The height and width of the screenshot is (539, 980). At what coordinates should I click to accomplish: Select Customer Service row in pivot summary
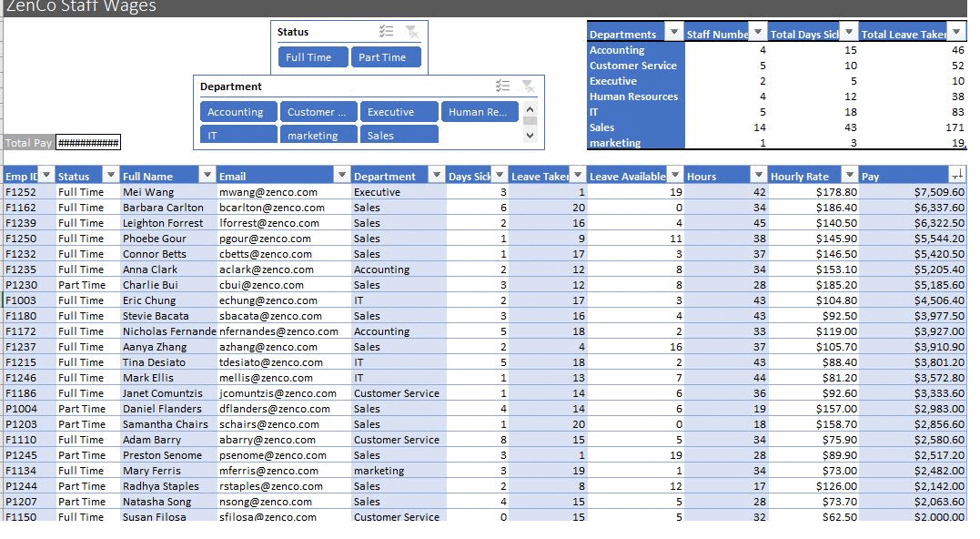777,66
